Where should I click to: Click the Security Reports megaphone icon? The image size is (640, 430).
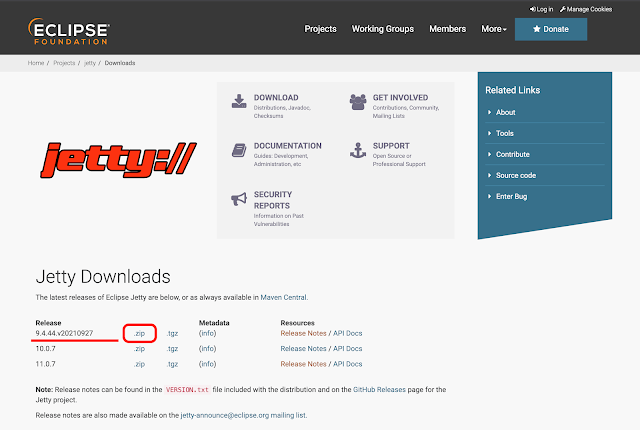(239, 199)
